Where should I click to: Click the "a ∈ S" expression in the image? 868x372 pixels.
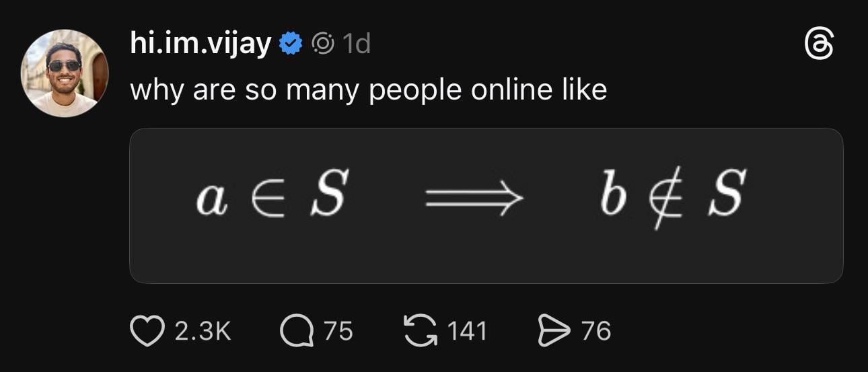point(271,198)
